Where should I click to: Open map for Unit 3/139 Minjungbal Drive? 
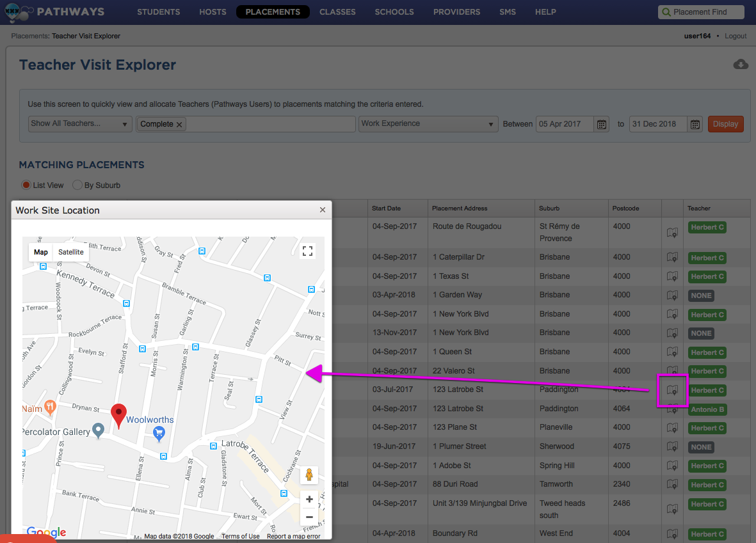(672, 509)
